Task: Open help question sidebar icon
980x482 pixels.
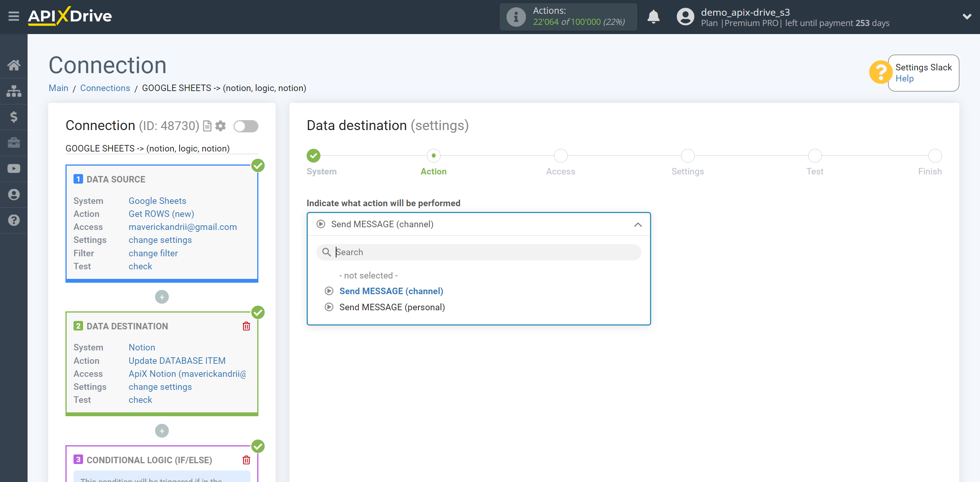Action: pyautogui.click(x=14, y=220)
